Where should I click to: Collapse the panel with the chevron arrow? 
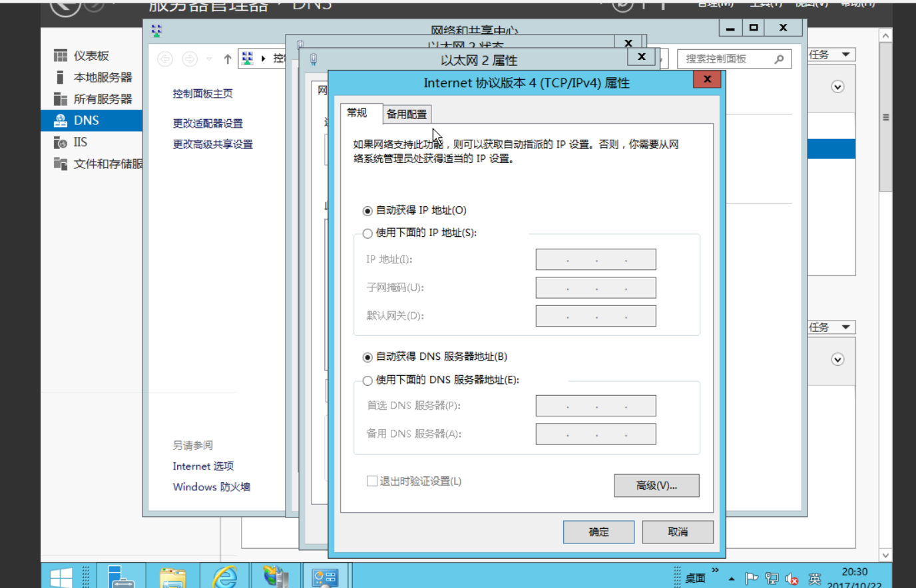coord(837,87)
